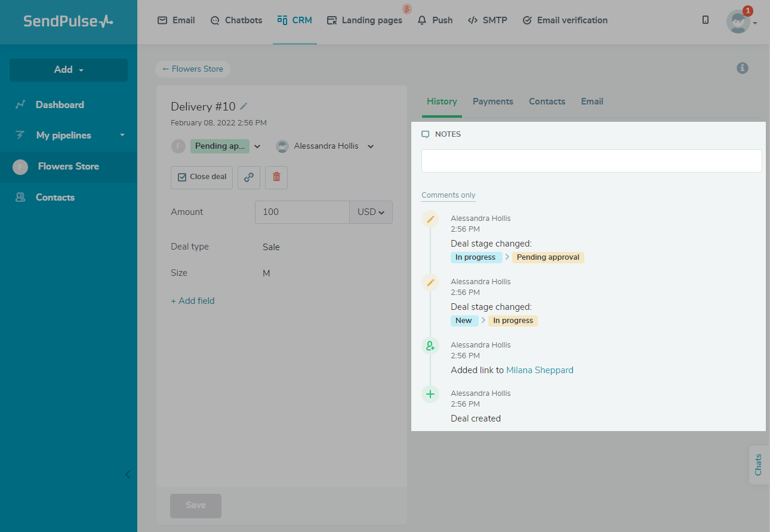770x532 pixels.
Task: Open the USD currency dropdown
Action: pyautogui.click(x=371, y=212)
